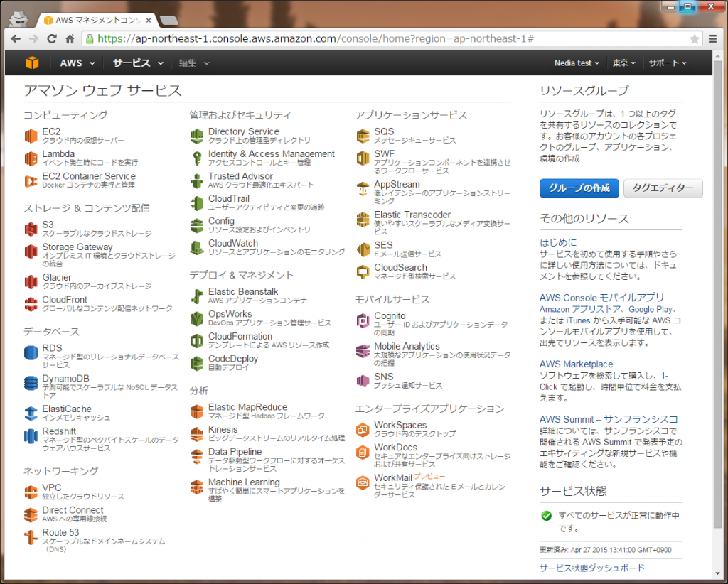Image resolution: width=728 pixels, height=584 pixels.
Task: Open the SES email service link
Action: coord(383,245)
